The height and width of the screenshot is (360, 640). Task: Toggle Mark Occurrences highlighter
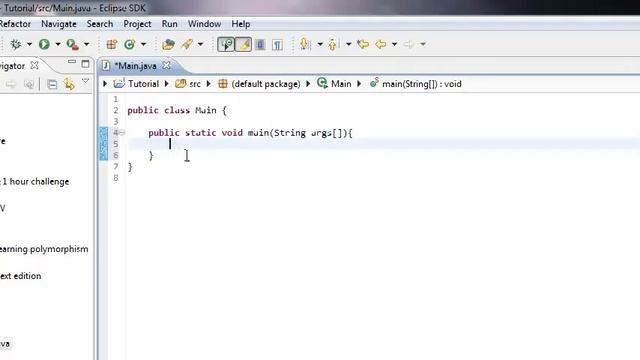[243, 44]
